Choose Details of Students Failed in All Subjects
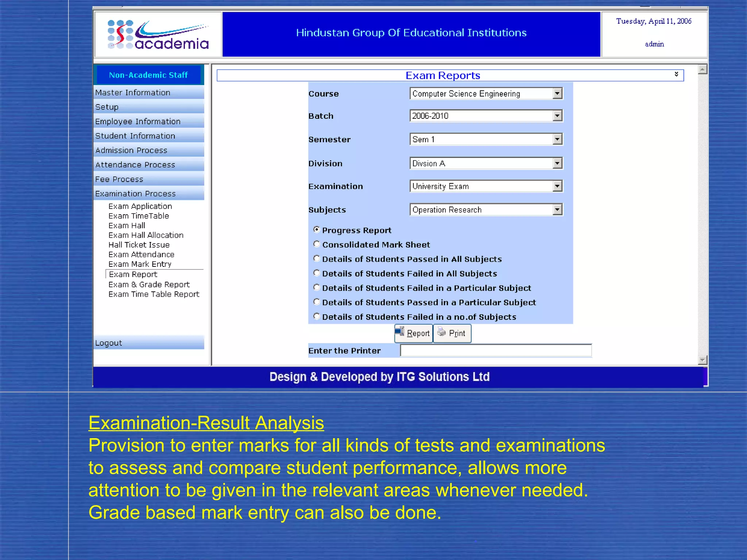 [317, 273]
